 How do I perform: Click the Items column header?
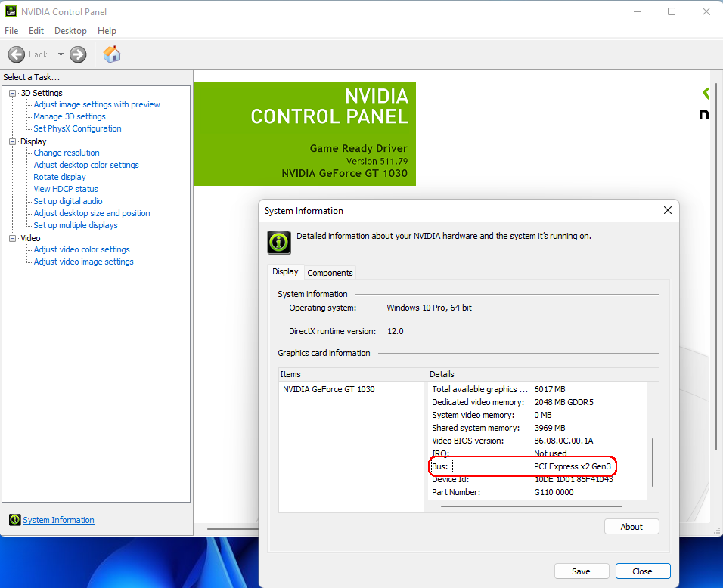(352, 374)
